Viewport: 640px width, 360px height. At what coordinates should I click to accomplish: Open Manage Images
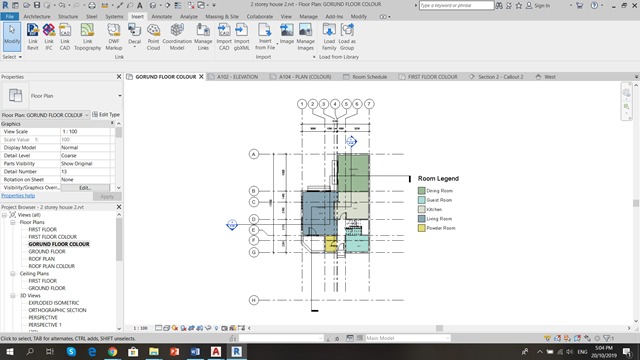click(305, 37)
